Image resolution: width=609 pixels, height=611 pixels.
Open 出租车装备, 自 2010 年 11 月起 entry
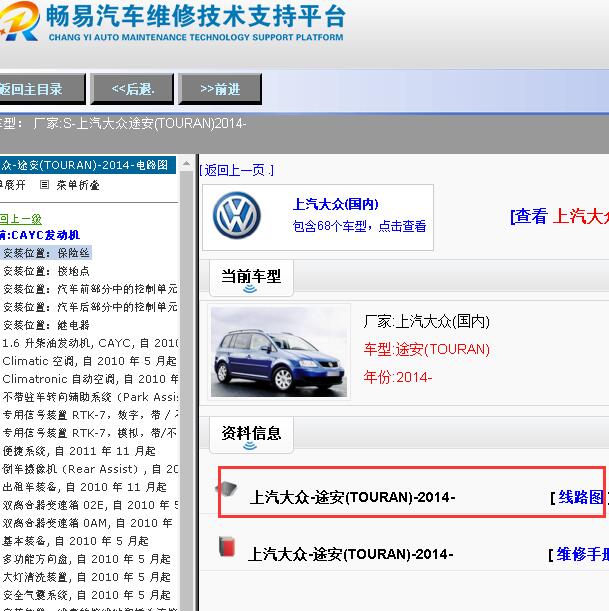85,487
